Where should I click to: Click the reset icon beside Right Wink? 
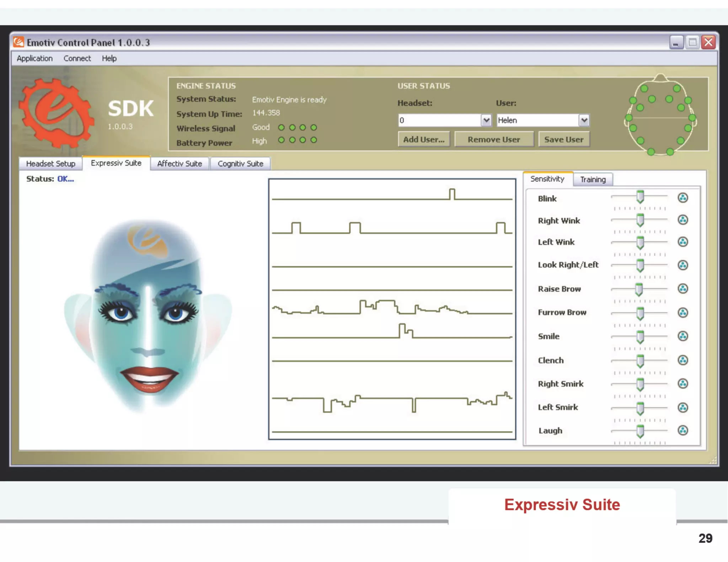(682, 220)
